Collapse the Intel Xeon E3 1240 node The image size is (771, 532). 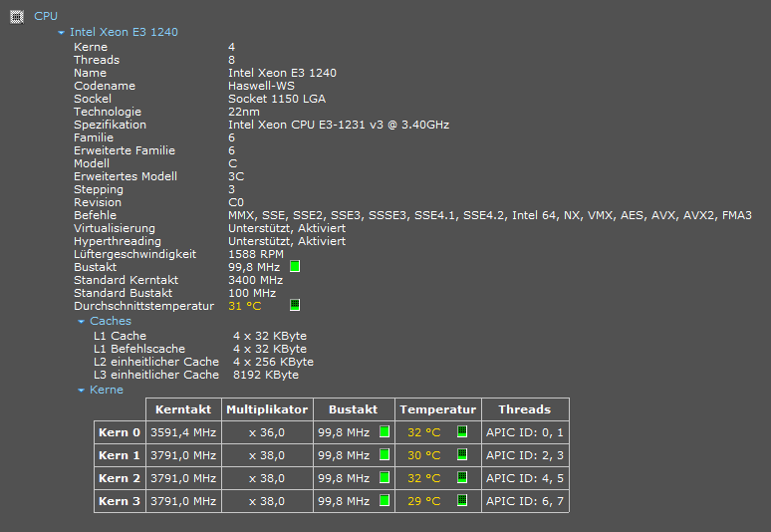point(61,33)
